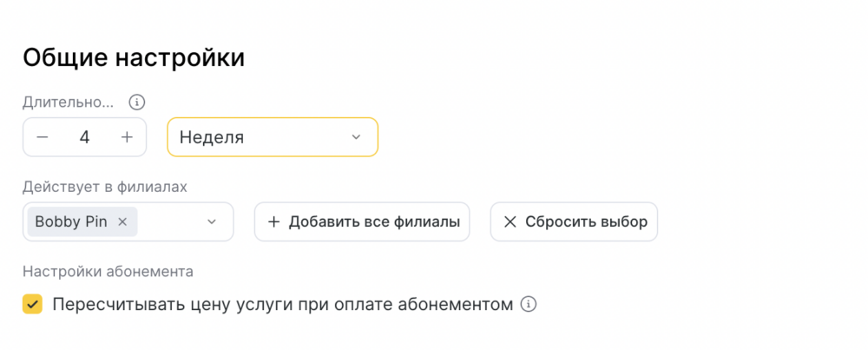Expand the branches list chevron

(212, 222)
